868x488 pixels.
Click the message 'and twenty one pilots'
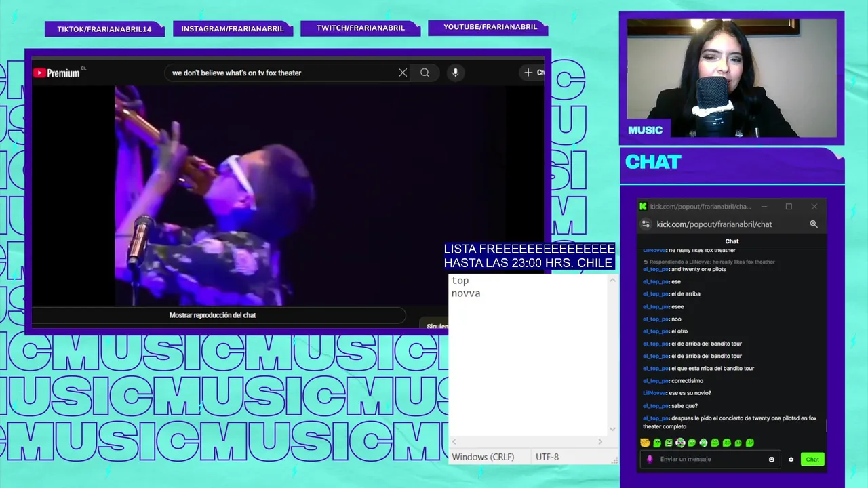coord(698,269)
